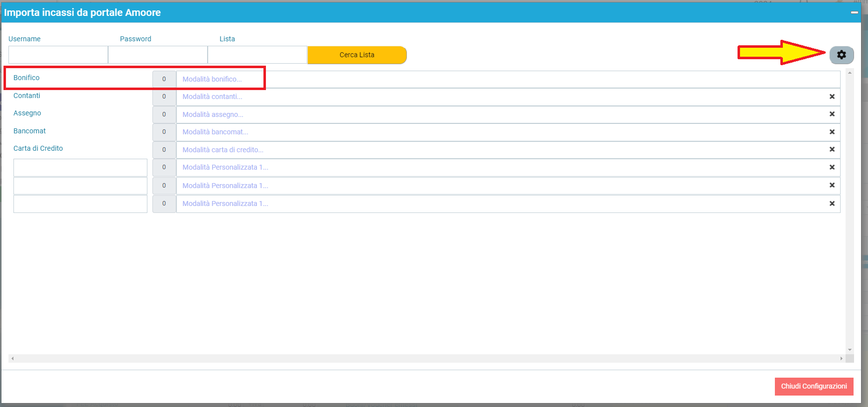The height and width of the screenshot is (407, 868).
Task: Select the Assegno label
Action: [27, 113]
